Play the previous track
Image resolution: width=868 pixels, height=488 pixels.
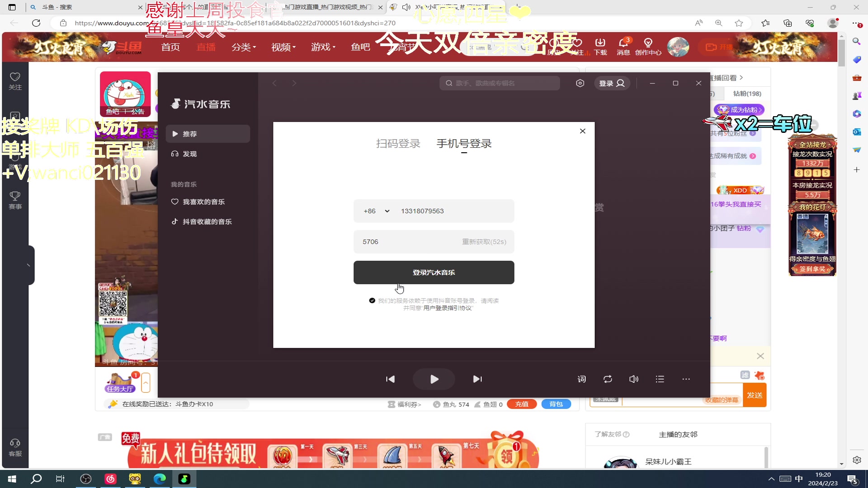(390, 379)
